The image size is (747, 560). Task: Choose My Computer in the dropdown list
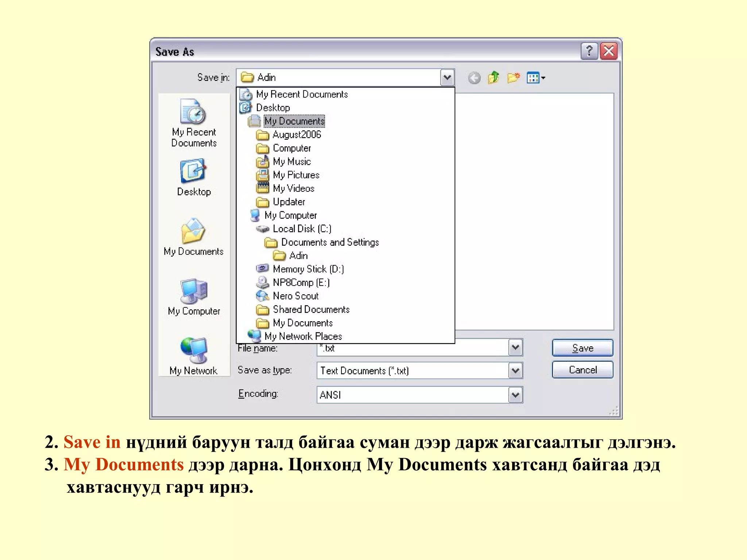coord(283,215)
